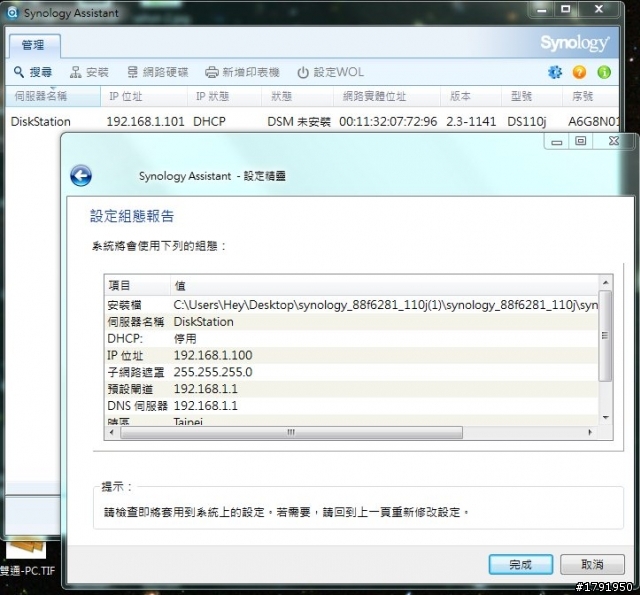The image size is (640, 595).
Task: Select the DHCP: 停用 report row
Action: pos(351,338)
